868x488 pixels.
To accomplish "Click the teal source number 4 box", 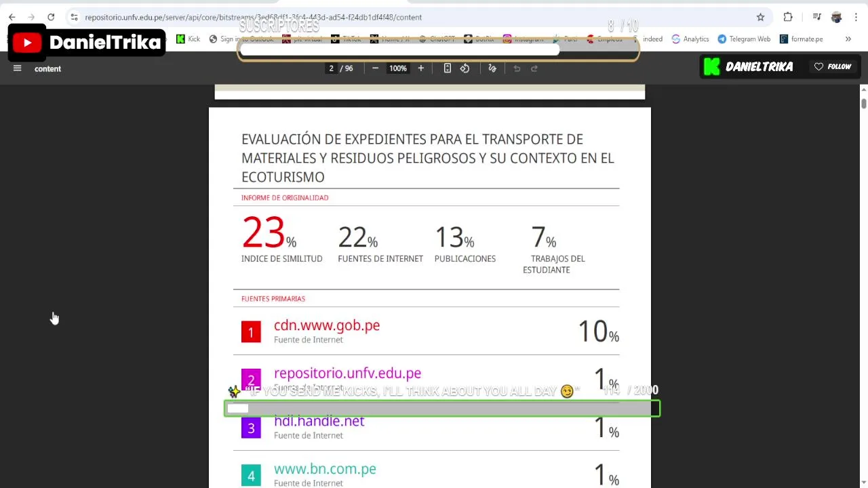I will [251, 475].
